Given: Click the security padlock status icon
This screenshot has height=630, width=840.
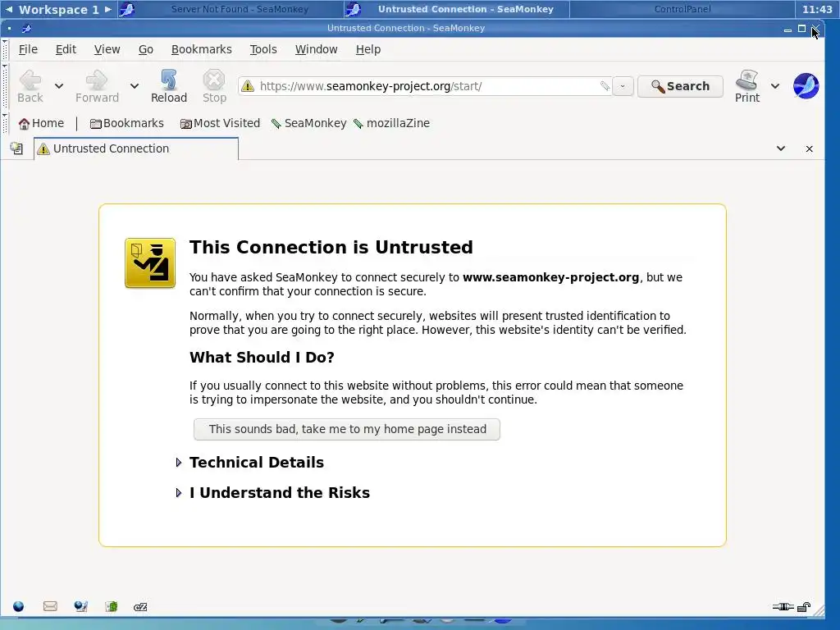Looking at the screenshot, I should point(804,606).
